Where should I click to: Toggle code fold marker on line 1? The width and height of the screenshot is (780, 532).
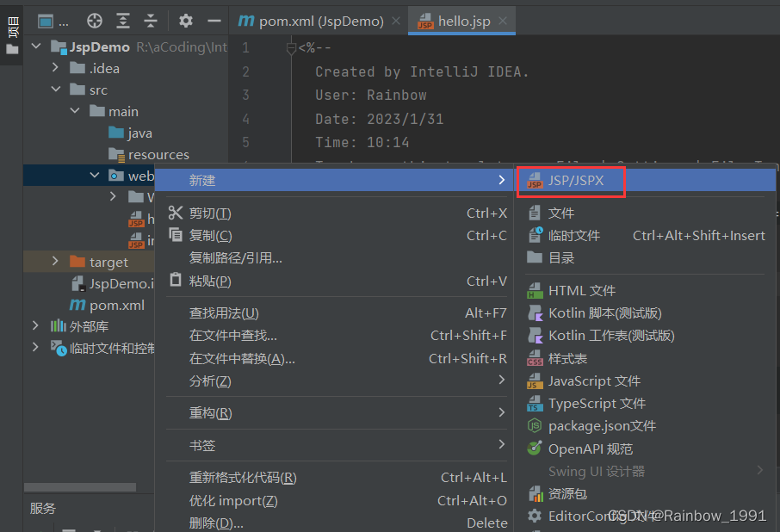coord(292,48)
